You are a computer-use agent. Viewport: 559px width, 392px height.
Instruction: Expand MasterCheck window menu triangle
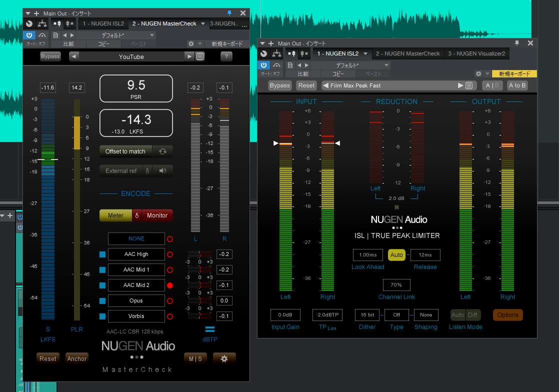(28, 13)
